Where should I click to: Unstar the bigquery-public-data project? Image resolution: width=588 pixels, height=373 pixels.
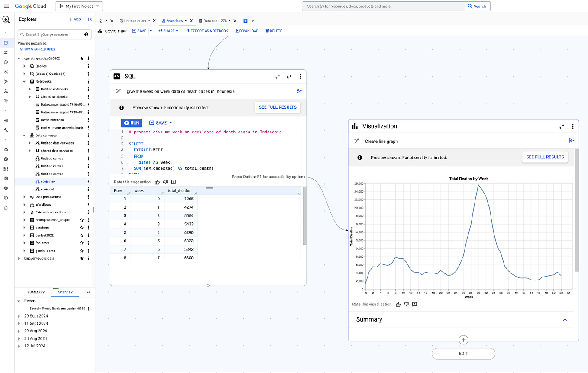pos(81,258)
